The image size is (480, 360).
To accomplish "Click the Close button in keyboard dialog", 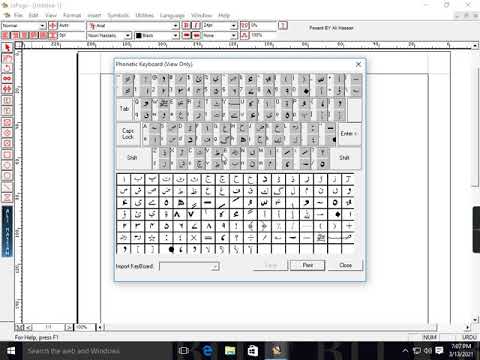I will (345, 265).
